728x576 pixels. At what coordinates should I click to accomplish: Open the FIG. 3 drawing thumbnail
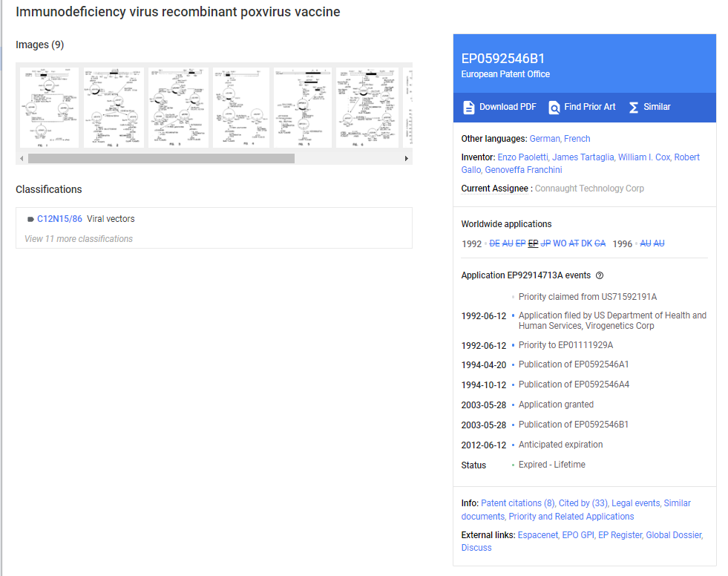click(178, 108)
